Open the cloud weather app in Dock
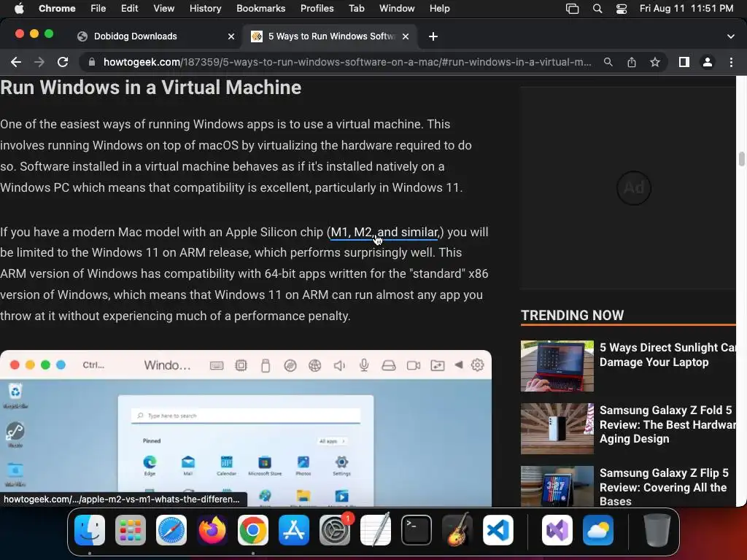This screenshot has height=560, width=747. (x=598, y=530)
